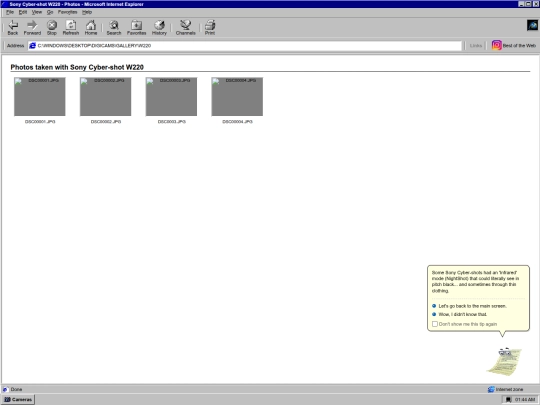
Task: Click the Links toolbar label
Action: pyautogui.click(x=476, y=45)
